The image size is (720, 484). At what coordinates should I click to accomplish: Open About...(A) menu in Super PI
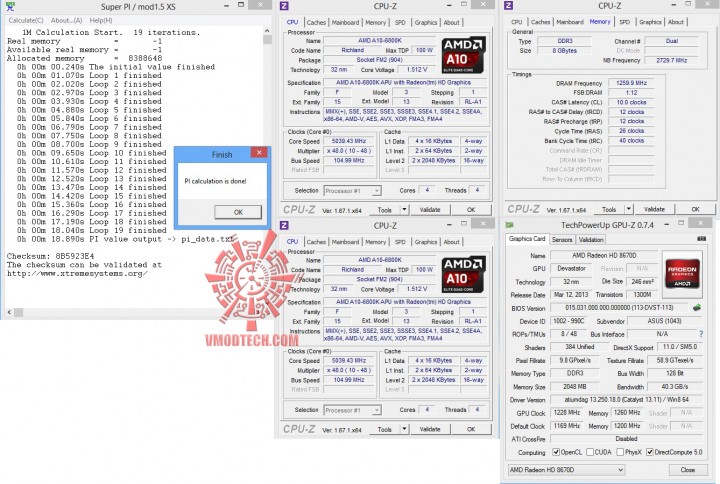coord(67,20)
